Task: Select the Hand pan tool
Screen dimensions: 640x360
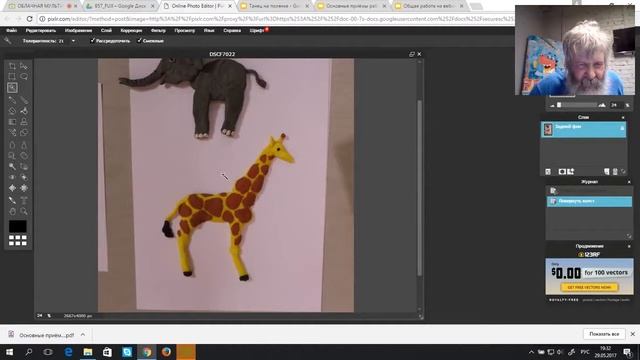Action: [12, 211]
